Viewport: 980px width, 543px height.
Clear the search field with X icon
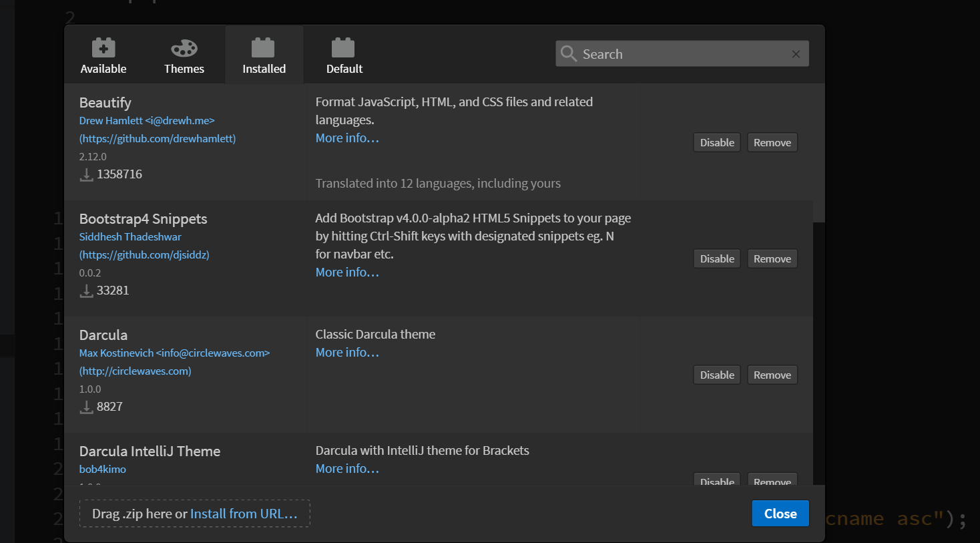coord(796,54)
